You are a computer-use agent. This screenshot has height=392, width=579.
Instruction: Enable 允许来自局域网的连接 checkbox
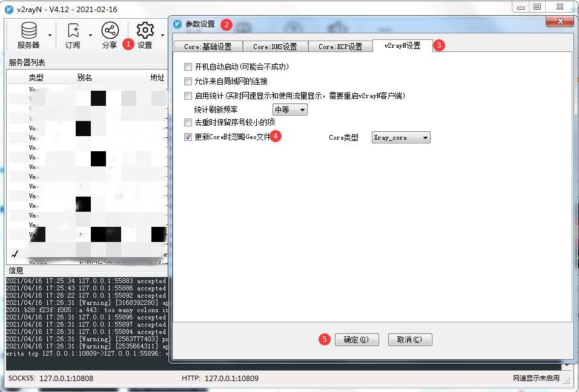coord(188,81)
